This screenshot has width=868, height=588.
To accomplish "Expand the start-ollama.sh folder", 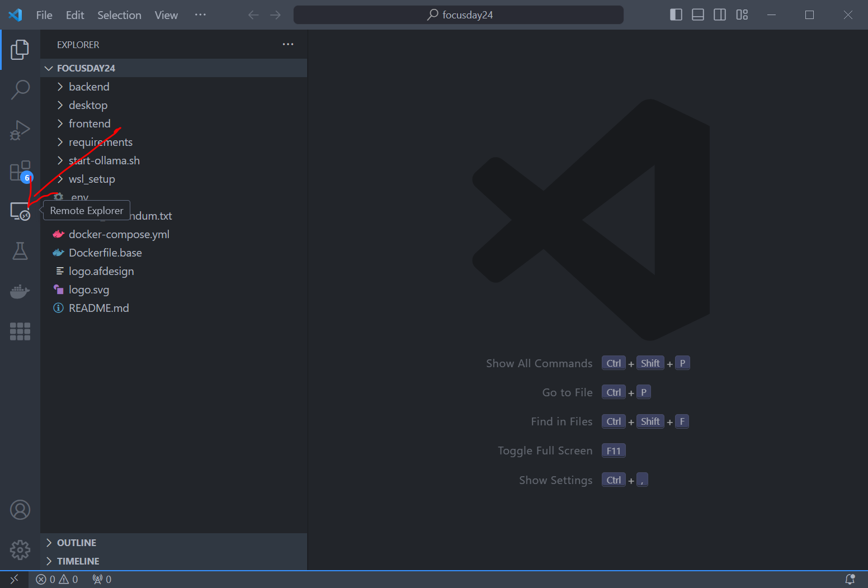I will (173, 160).
